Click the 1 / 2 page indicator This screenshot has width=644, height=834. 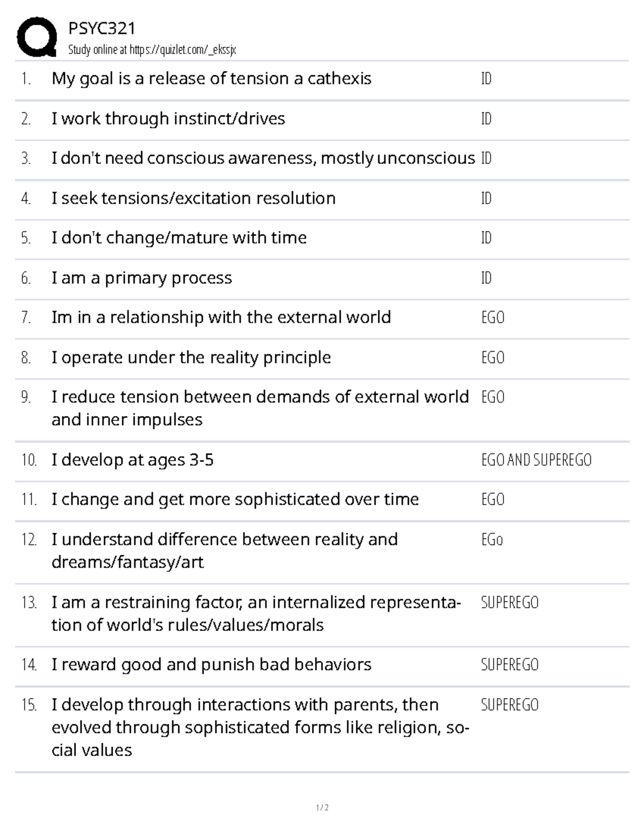coord(322,808)
